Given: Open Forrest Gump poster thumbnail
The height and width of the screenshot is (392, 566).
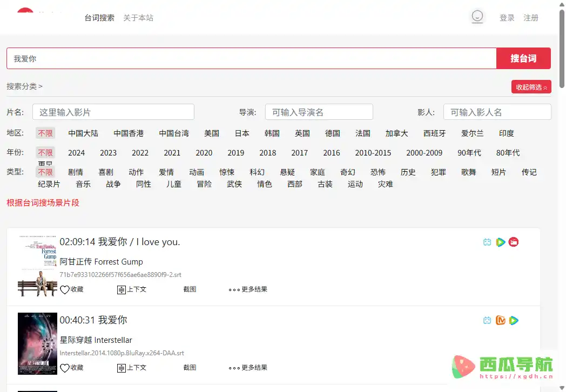Looking at the screenshot, I should [38, 266].
